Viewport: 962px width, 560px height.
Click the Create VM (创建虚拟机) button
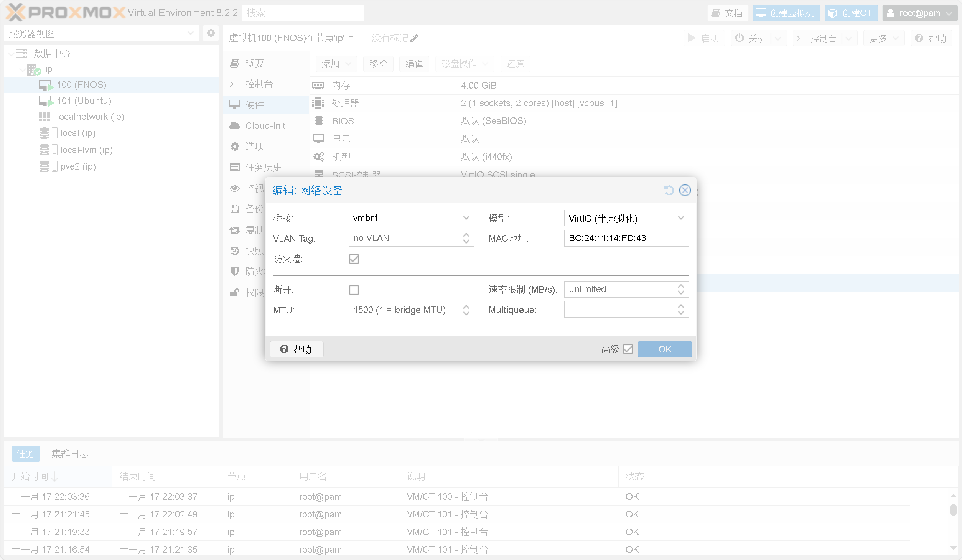(x=786, y=13)
